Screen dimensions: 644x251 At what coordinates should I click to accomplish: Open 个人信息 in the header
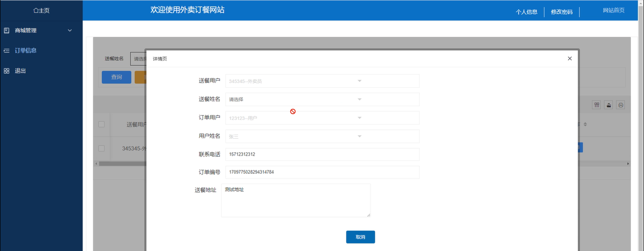(527, 12)
